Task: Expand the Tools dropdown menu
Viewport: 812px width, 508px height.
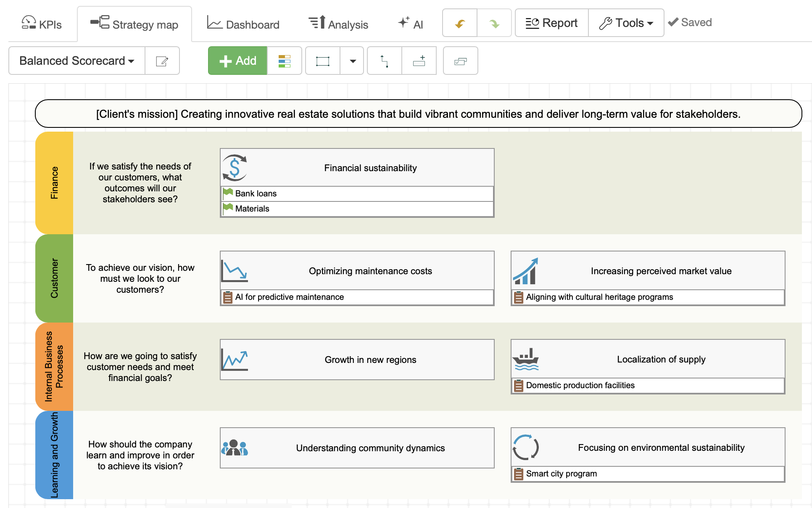Action: point(626,23)
